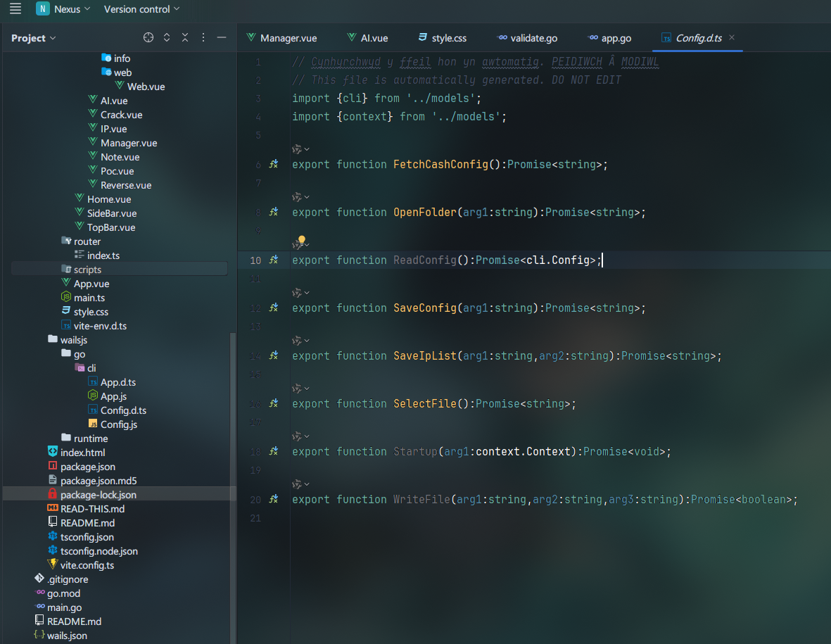This screenshot has height=644, width=831.
Task: Open the AI inlay dropdown above SaveIpList
Action: (300, 340)
